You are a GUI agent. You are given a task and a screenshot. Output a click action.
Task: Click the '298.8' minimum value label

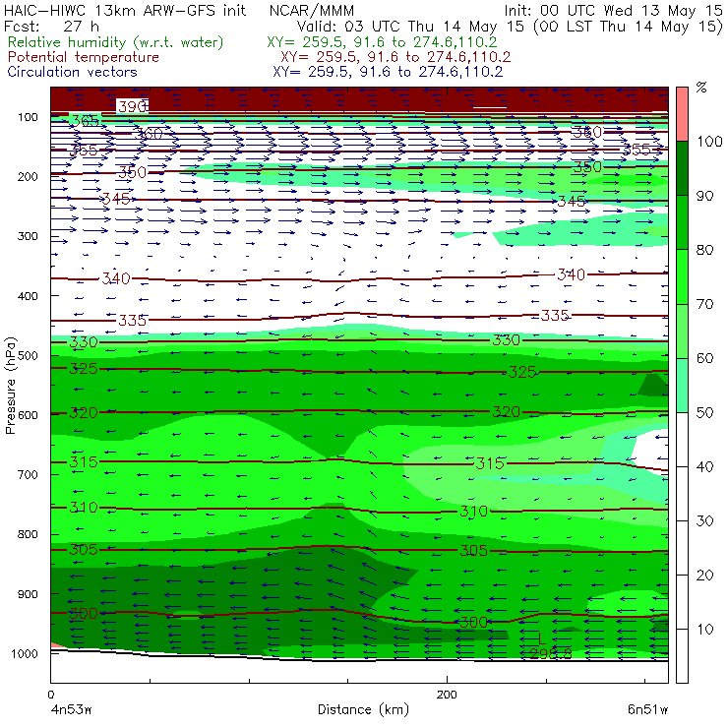click(551, 653)
